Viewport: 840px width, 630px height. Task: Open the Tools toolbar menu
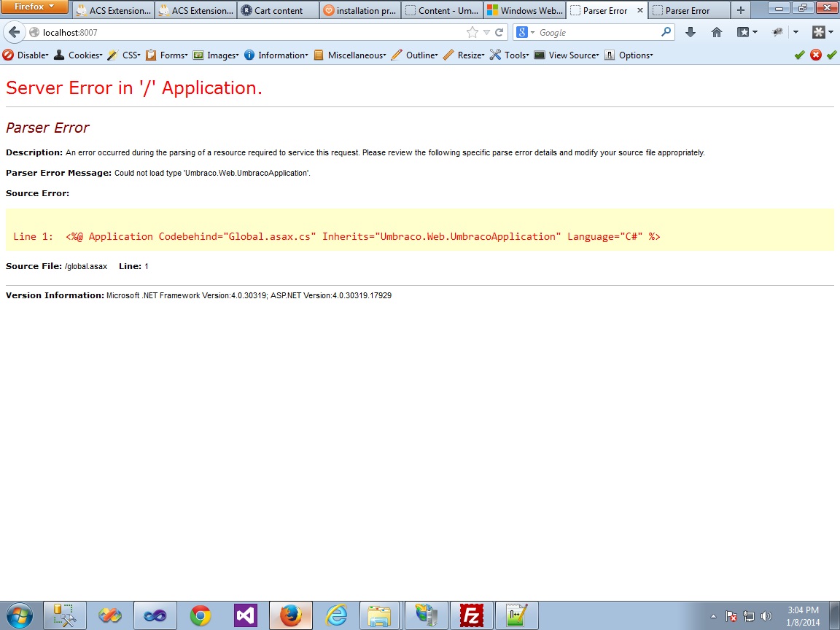[x=510, y=55]
